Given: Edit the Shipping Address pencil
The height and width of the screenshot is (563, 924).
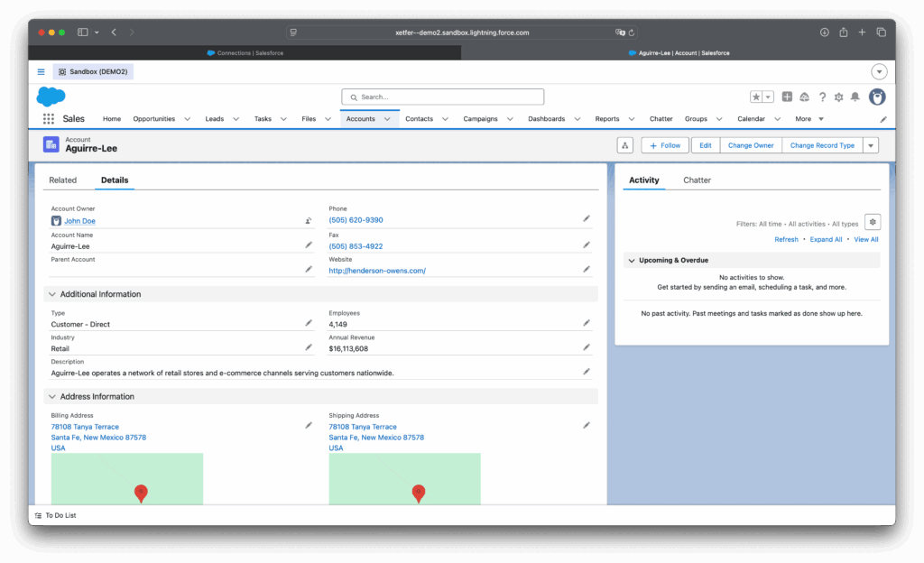Looking at the screenshot, I should [587, 425].
